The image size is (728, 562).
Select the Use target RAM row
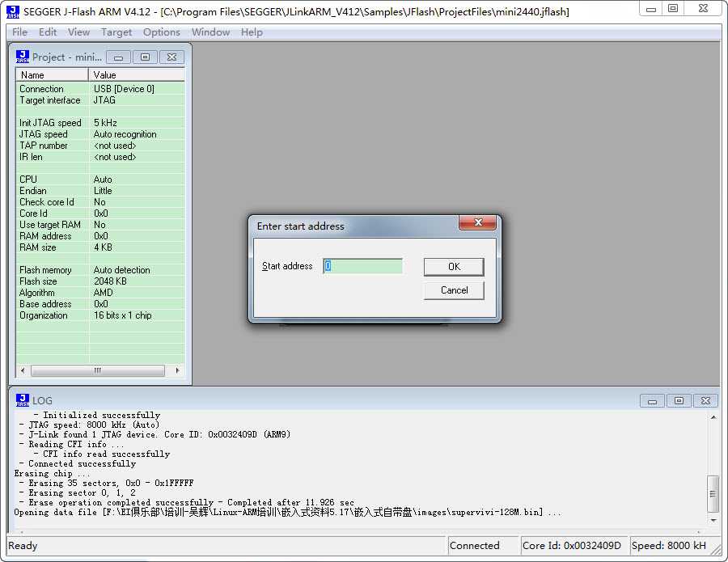[x=100, y=225]
